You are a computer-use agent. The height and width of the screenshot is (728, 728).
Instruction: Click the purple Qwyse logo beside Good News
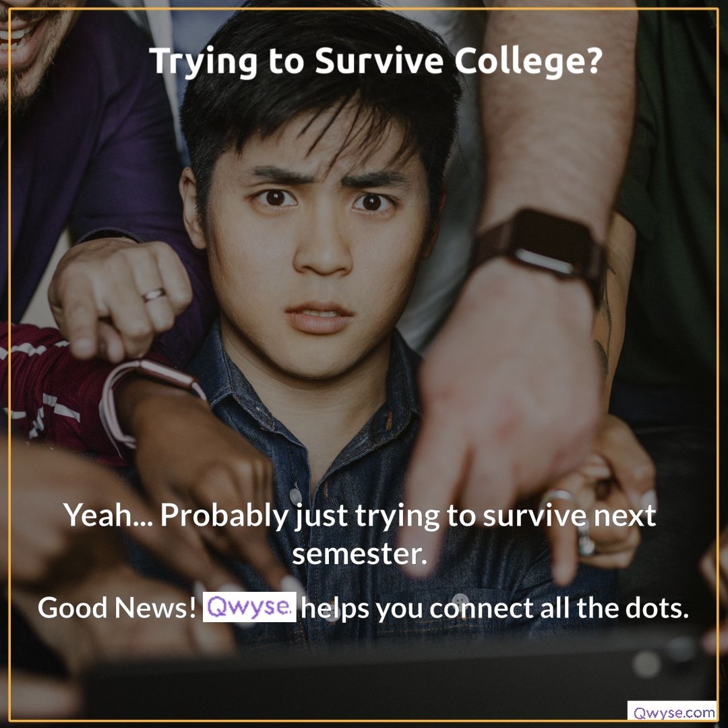click(x=249, y=607)
